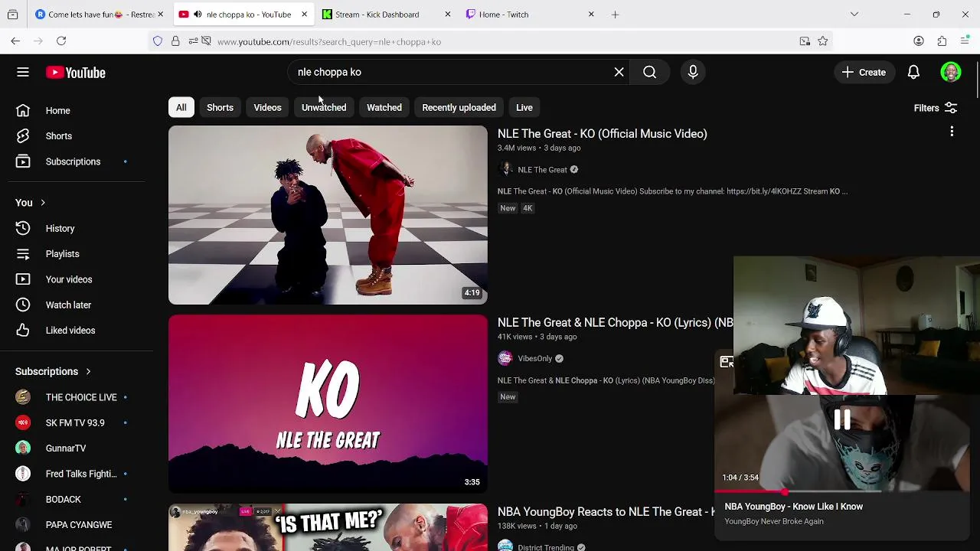Open the browser application menu

click(x=965, y=41)
